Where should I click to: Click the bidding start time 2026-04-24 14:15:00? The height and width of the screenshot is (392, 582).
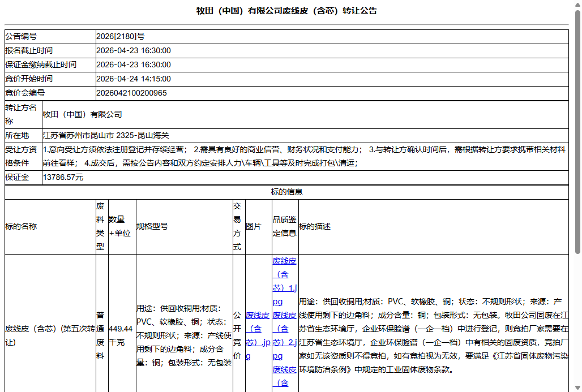coord(134,79)
